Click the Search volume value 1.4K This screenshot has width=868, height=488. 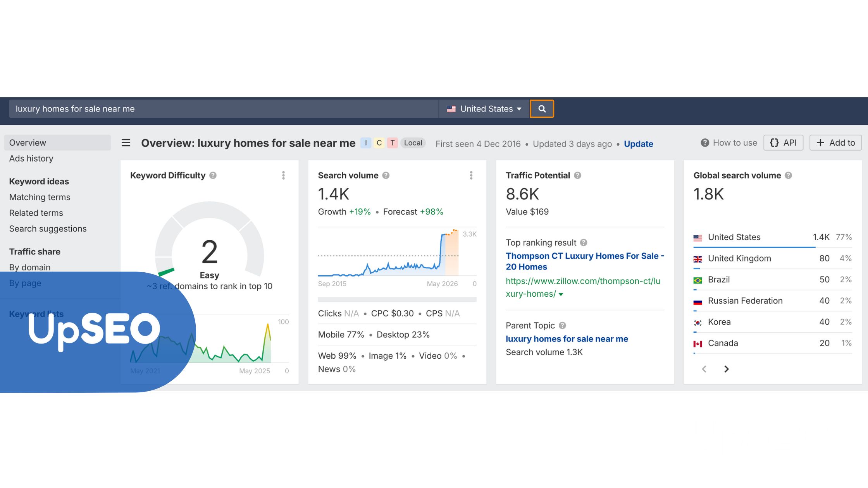pos(334,194)
